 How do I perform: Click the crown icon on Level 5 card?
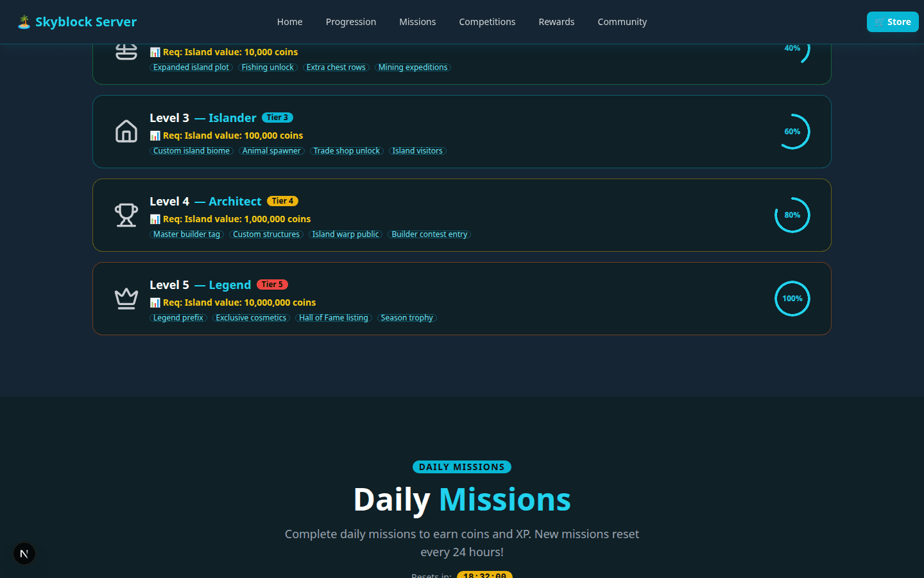[126, 299]
